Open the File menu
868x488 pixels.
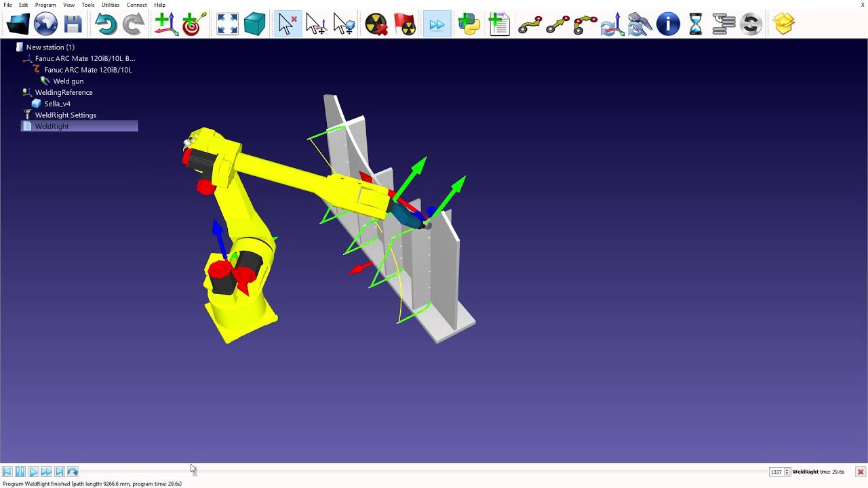pos(7,5)
